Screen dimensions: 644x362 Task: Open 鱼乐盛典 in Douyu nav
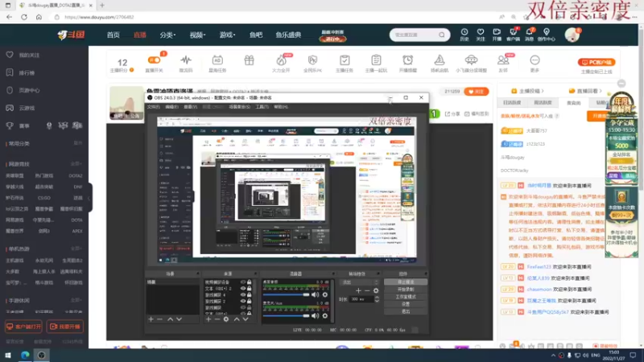(x=288, y=35)
